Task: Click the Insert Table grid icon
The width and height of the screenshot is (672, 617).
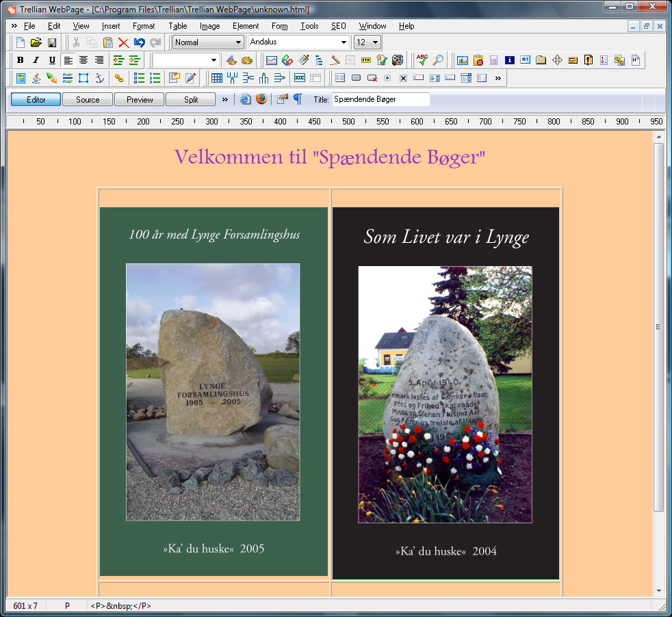Action: (x=216, y=78)
